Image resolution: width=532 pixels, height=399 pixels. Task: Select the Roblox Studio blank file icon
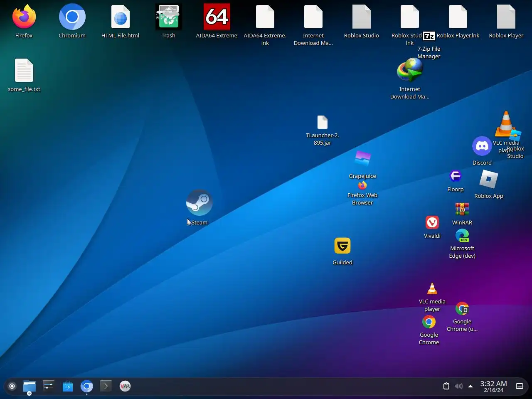click(362, 17)
